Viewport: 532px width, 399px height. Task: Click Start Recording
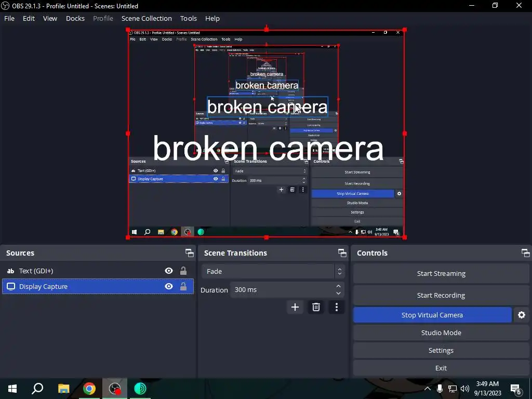point(441,295)
